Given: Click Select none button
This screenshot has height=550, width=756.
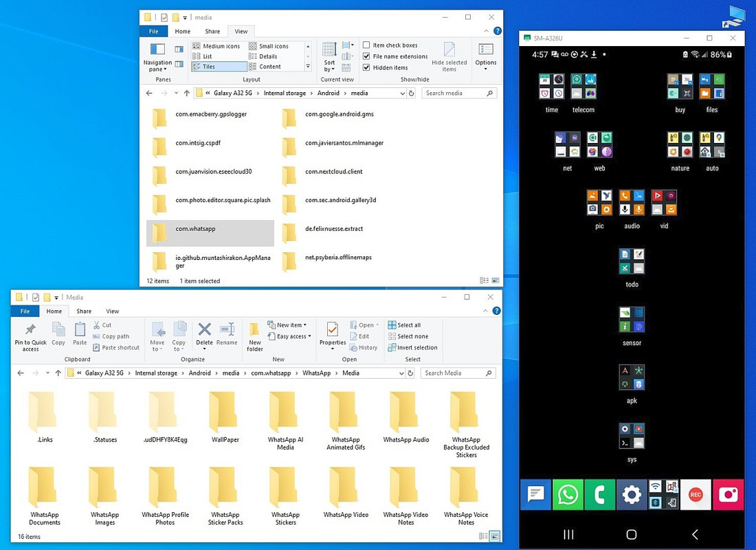Looking at the screenshot, I should [408, 336].
